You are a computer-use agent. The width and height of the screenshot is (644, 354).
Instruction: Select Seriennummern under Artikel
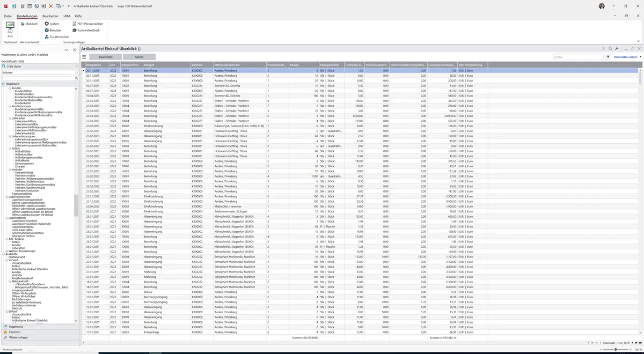click(24, 163)
